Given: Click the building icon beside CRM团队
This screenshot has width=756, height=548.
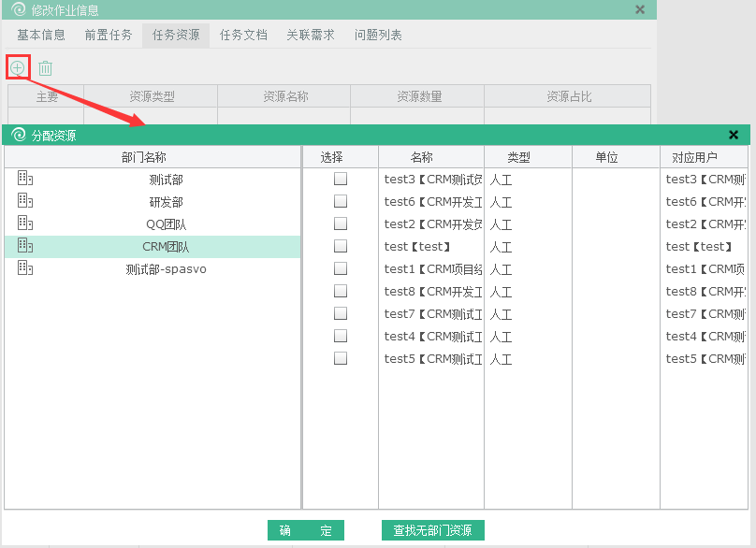Looking at the screenshot, I should (x=25, y=246).
